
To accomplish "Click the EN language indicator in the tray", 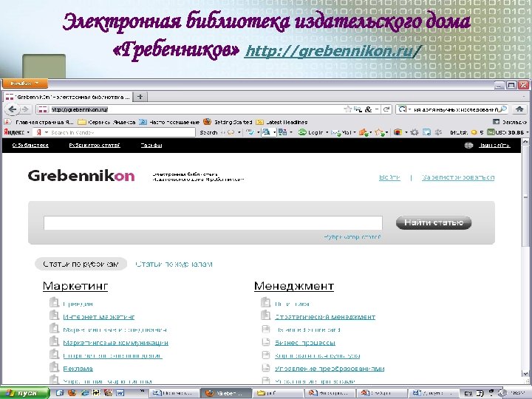I will 468,393.
